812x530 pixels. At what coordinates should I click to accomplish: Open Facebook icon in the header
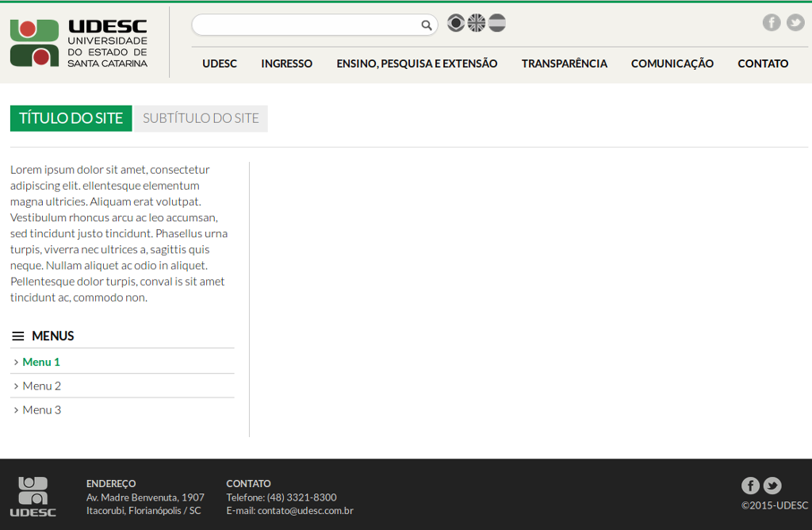(772, 22)
